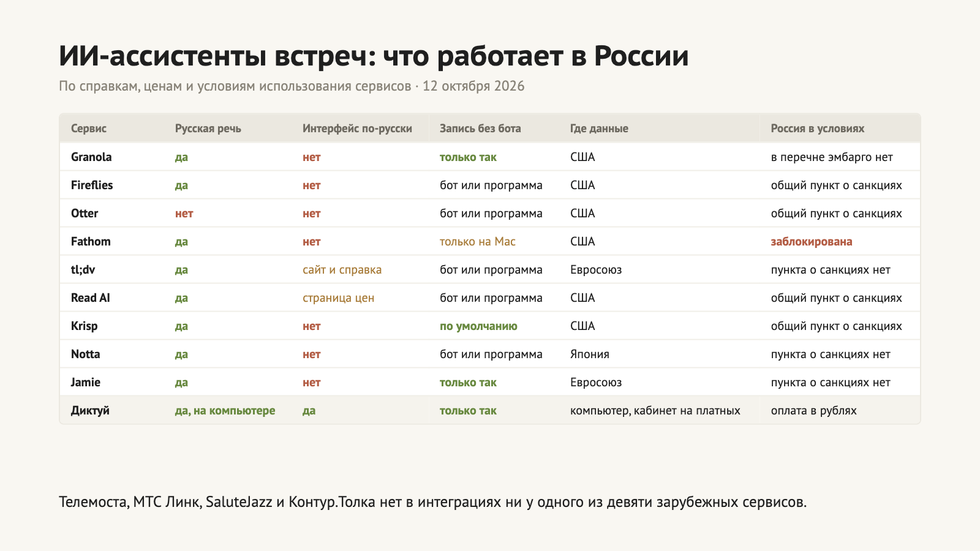Select 'Евросоюз' in the tl;dv row
The height and width of the screenshot is (551, 980).
pyautogui.click(x=596, y=269)
